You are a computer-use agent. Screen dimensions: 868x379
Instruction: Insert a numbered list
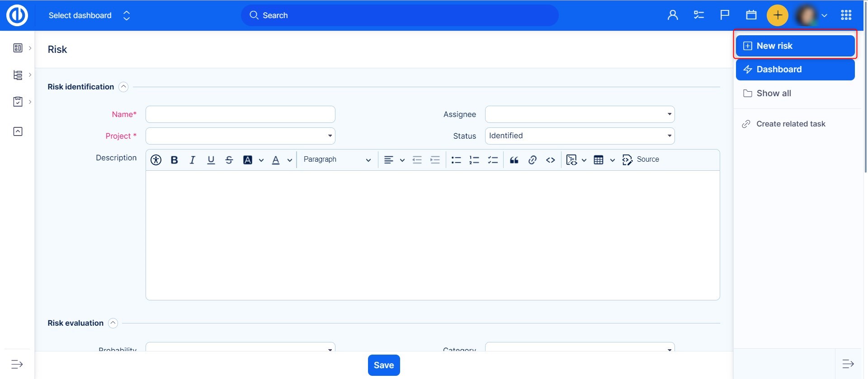474,160
